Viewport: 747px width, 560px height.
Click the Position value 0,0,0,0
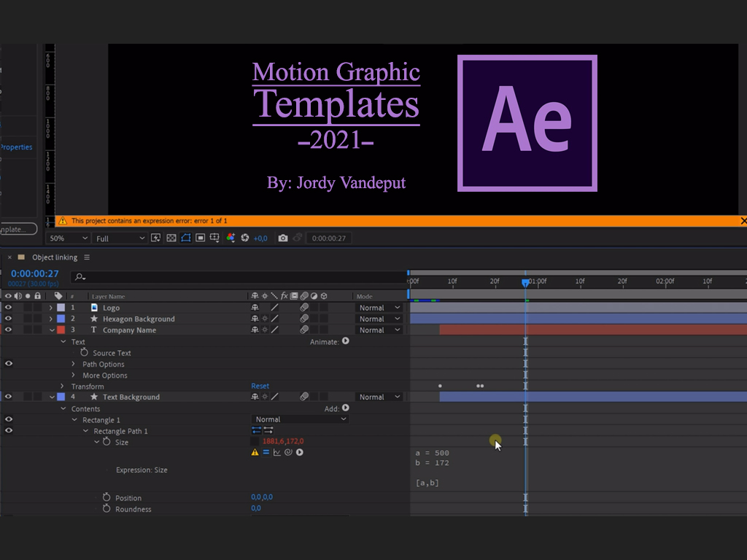262,497
